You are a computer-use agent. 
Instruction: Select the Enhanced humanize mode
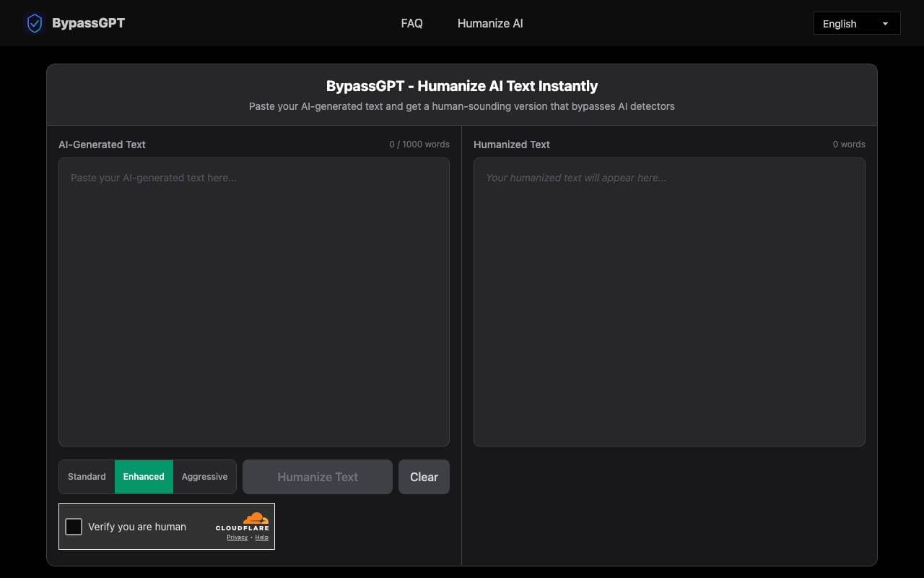tap(144, 477)
